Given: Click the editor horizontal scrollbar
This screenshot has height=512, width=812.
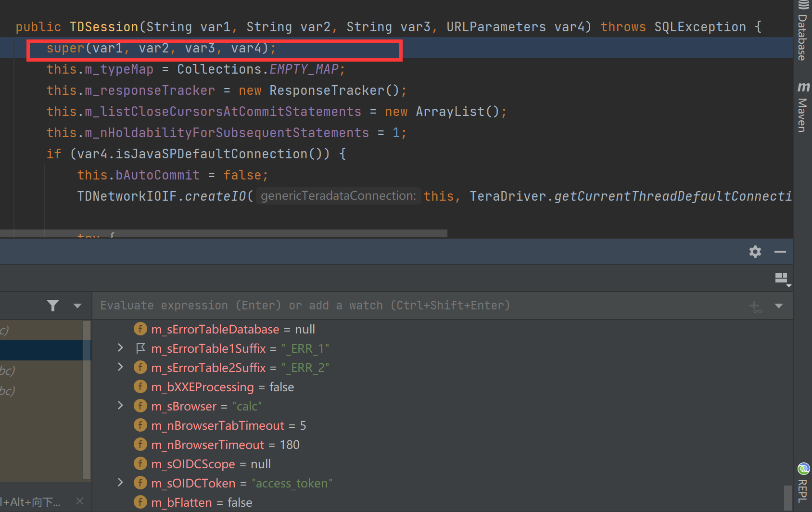Looking at the screenshot, I should pyautogui.click(x=224, y=233).
